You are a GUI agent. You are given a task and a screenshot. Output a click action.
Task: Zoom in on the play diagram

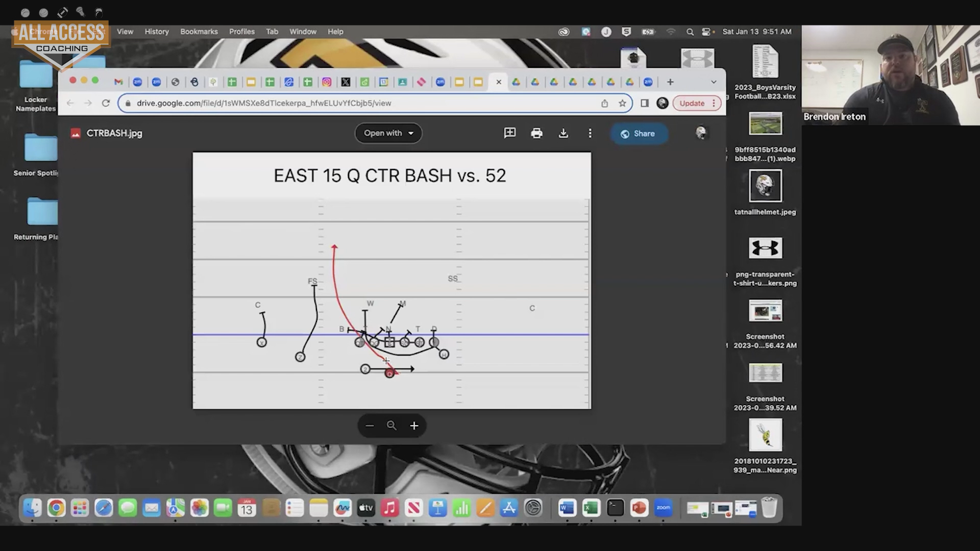click(414, 425)
